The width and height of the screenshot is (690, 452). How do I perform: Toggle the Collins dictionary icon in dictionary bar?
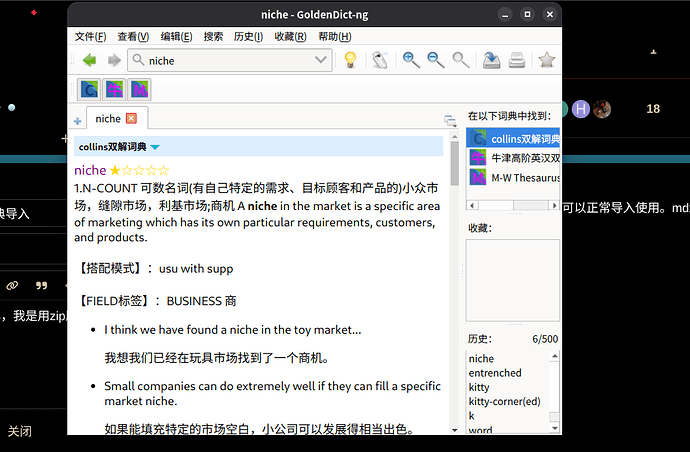coord(90,89)
